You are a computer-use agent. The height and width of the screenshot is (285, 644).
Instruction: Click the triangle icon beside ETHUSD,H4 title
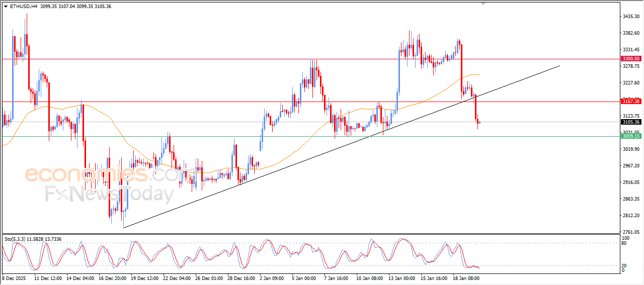click(x=6, y=6)
